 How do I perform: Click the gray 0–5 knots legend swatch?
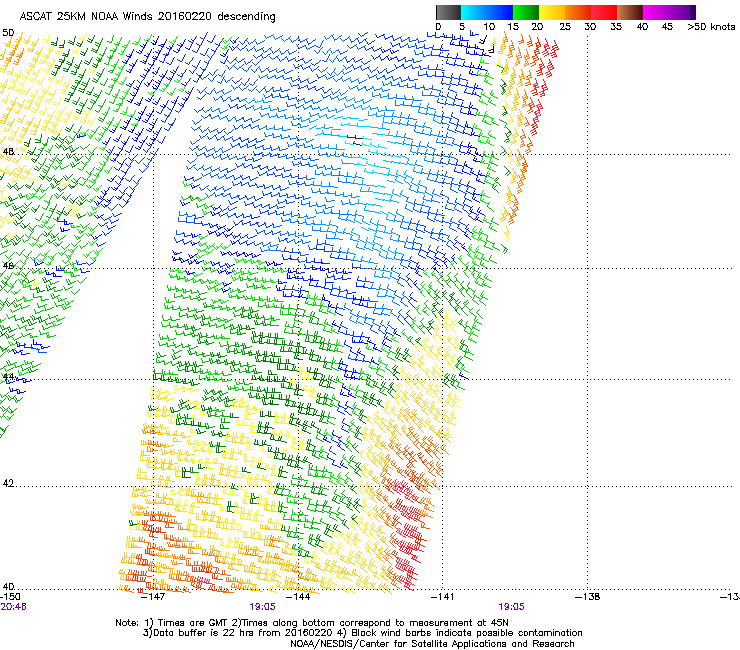coord(448,12)
